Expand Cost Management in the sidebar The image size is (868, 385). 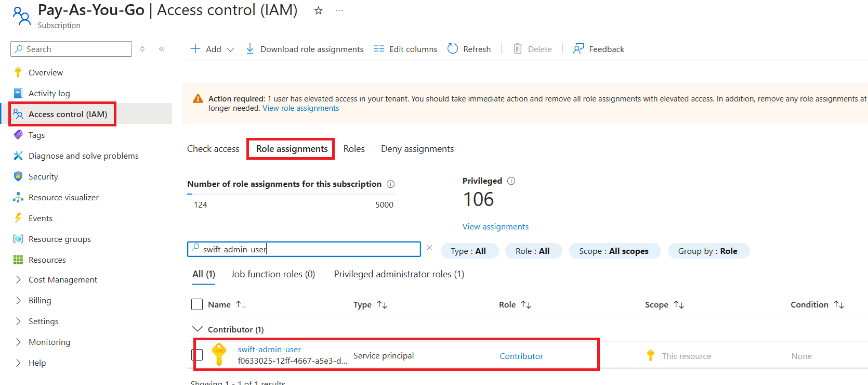pyautogui.click(x=18, y=279)
